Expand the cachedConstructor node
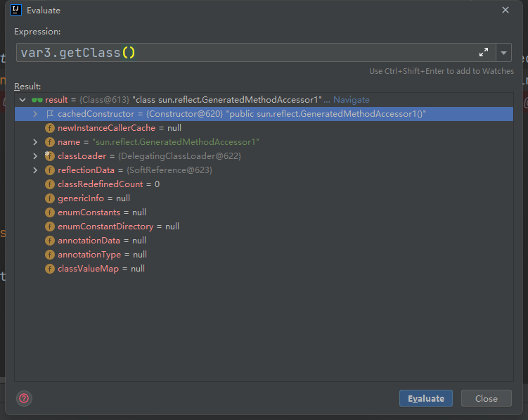This screenshot has height=420, width=528. pyautogui.click(x=35, y=114)
